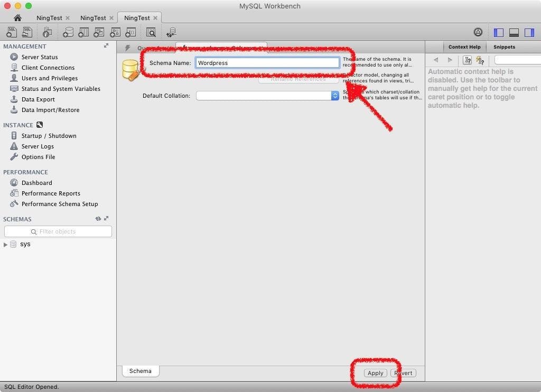Image resolution: width=541 pixels, height=392 pixels.
Task: Create new function toolbar icon
Action: click(x=130, y=32)
